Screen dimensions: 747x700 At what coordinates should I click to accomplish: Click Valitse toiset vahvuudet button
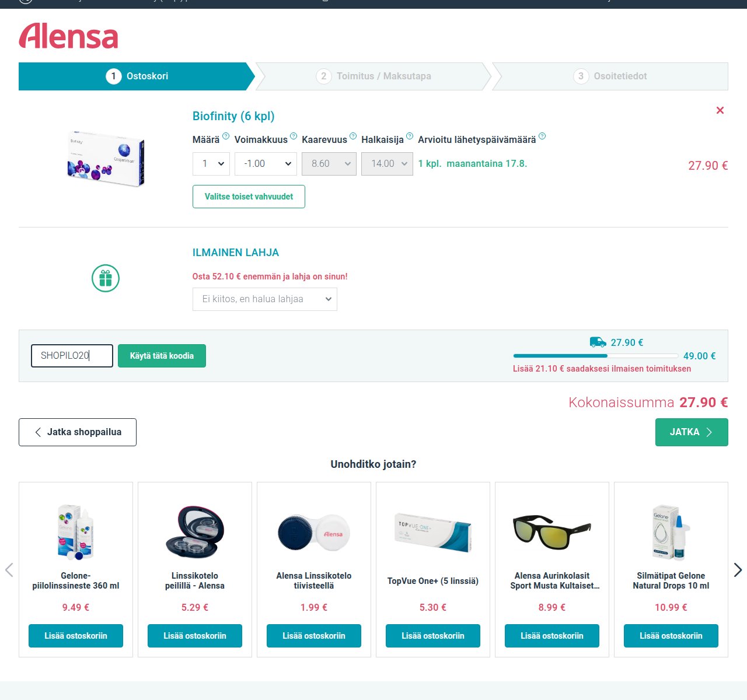pyautogui.click(x=249, y=197)
